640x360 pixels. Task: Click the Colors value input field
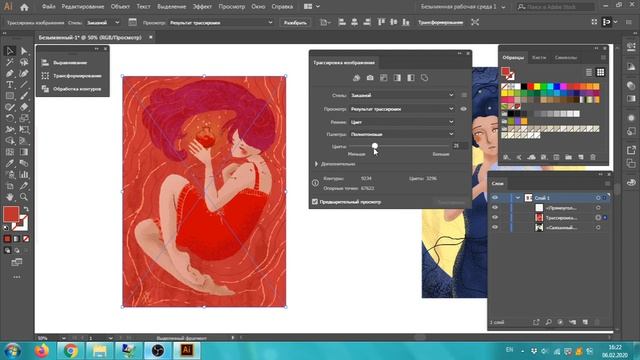pos(459,146)
